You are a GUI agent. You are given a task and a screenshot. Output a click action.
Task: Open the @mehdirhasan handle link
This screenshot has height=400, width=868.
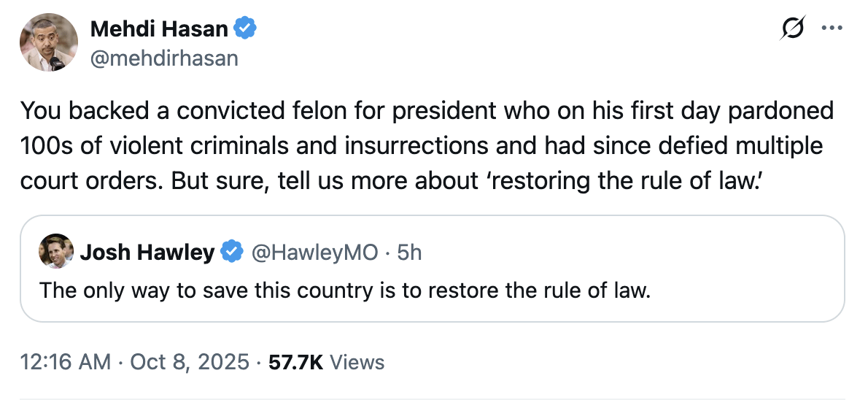(x=164, y=57)
